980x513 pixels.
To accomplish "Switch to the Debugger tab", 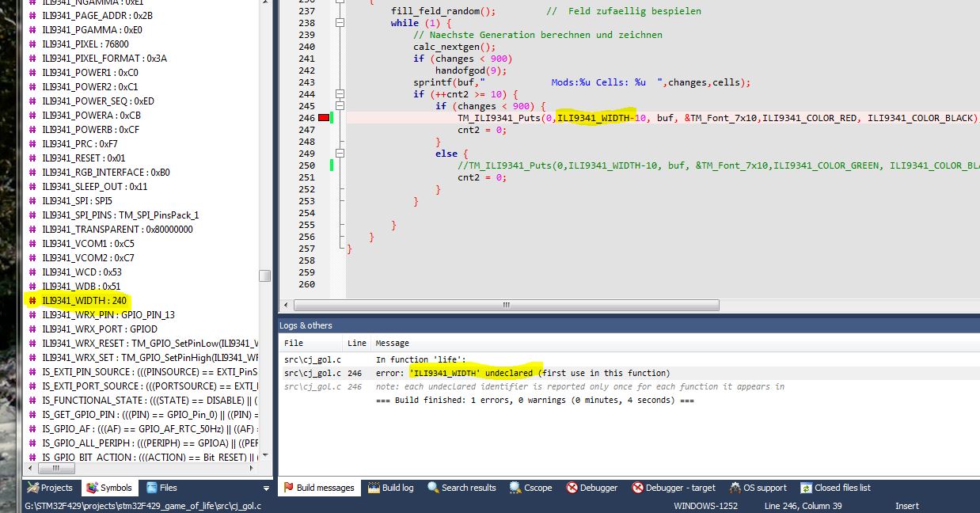I will [x=591, y=488].
